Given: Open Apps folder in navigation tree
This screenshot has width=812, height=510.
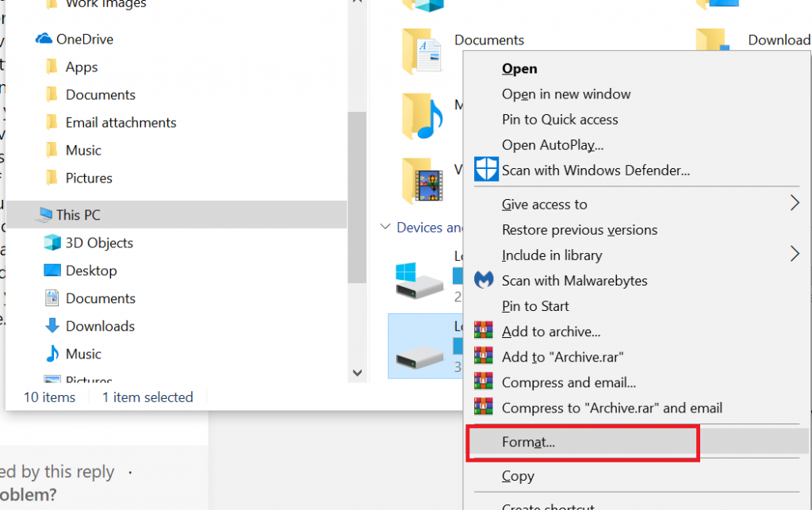Looking at the screenshot, I should (82, 67).
